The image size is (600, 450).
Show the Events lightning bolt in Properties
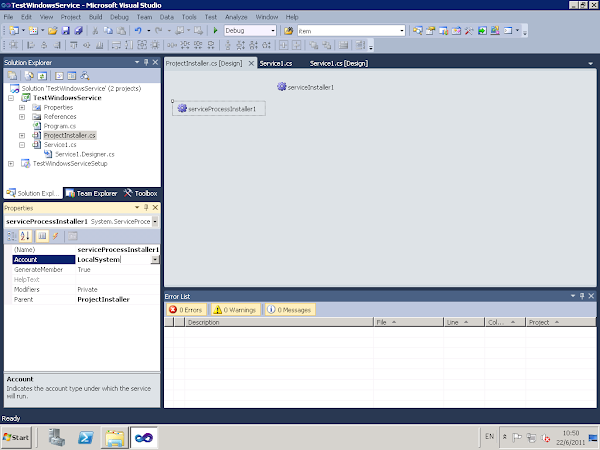point(55,236)
